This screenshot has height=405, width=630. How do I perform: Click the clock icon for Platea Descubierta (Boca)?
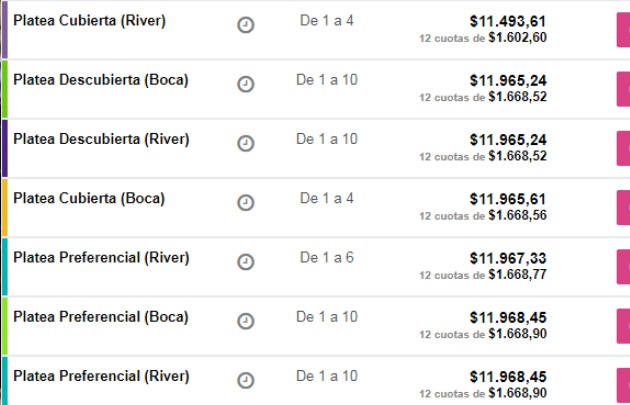coord(246,85)
